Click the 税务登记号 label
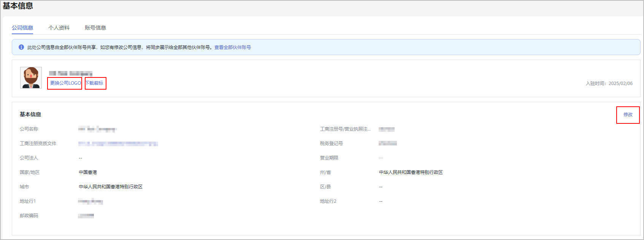Image resolution: width=644 pixels, height=240 pixels. pos(332,144)
